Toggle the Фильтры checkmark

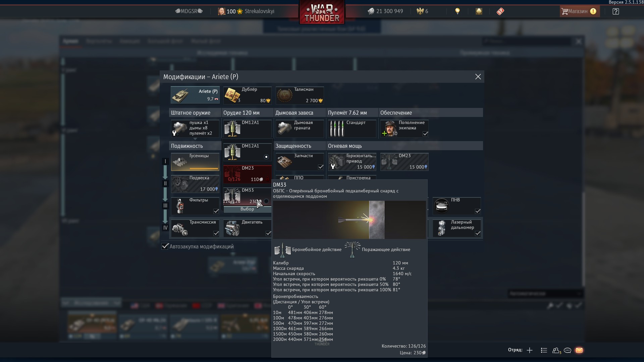click(216, 211)
